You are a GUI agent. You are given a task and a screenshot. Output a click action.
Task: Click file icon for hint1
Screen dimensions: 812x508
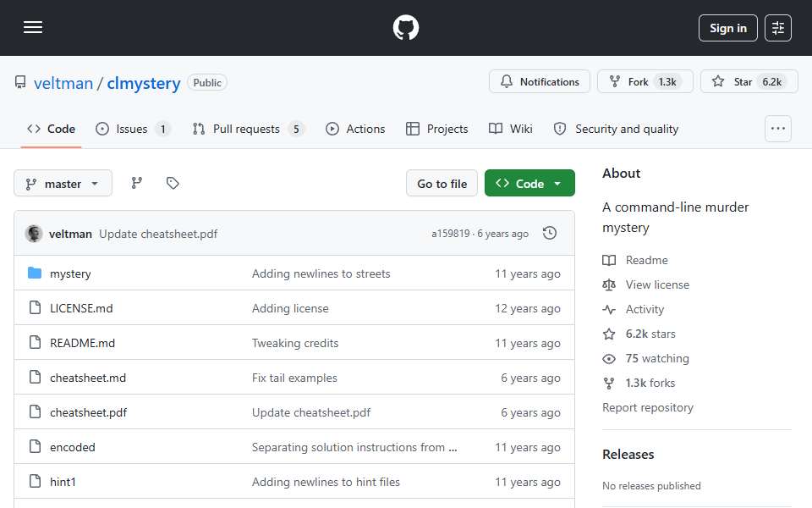coord(35,481)
